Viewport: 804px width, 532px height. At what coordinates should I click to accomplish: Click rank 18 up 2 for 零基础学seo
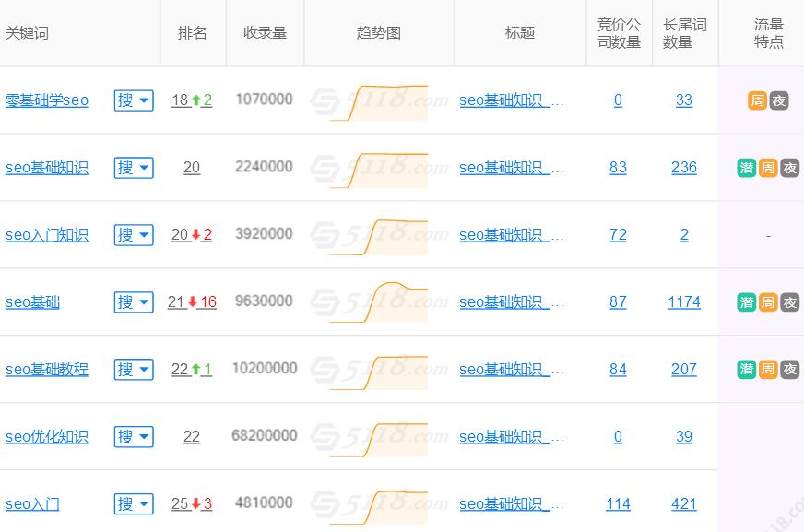coord(192,100)
